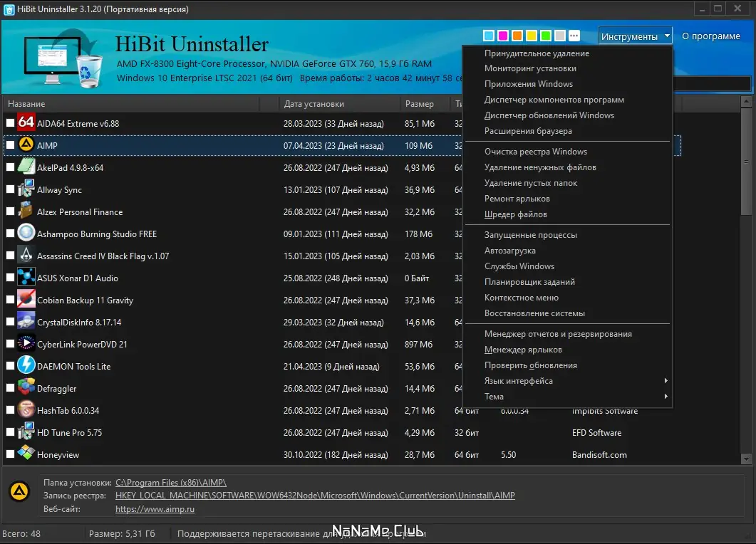Select the blue theme color swatch
The image size is (756, 544).
tap(488, 36)
